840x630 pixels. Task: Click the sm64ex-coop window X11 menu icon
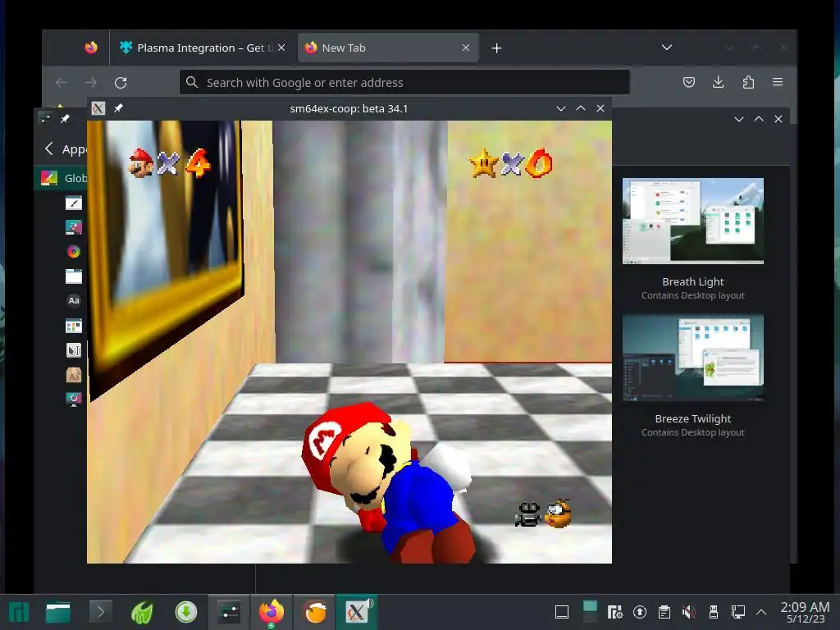(98, 108)
